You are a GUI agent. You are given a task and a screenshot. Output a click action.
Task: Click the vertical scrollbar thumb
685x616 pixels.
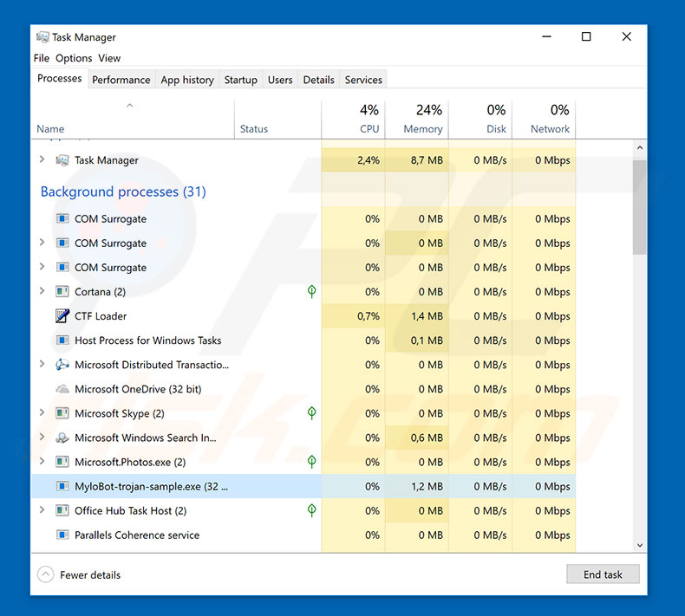tap(640, 207)
